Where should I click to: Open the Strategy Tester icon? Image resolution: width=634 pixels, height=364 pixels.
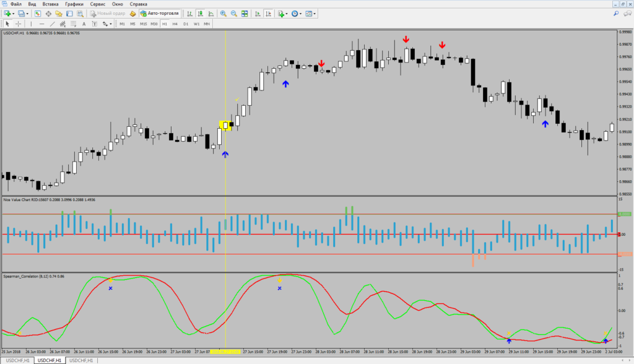click(80, 14)
